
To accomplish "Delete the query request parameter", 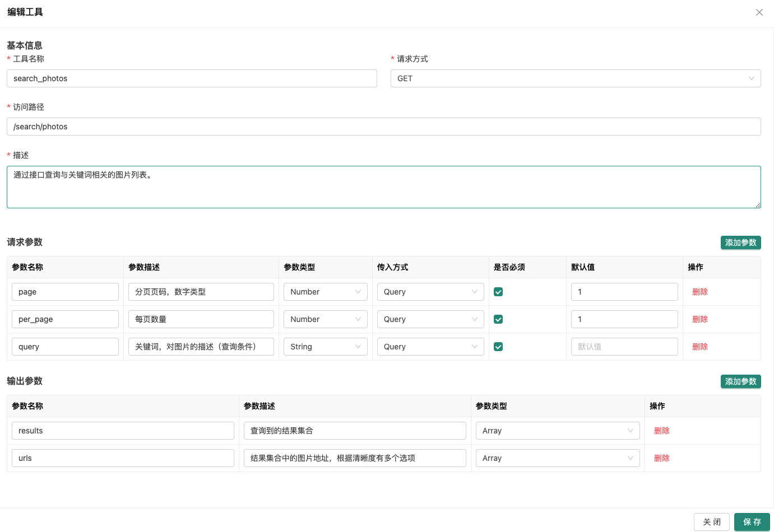I will coord(699,347).
